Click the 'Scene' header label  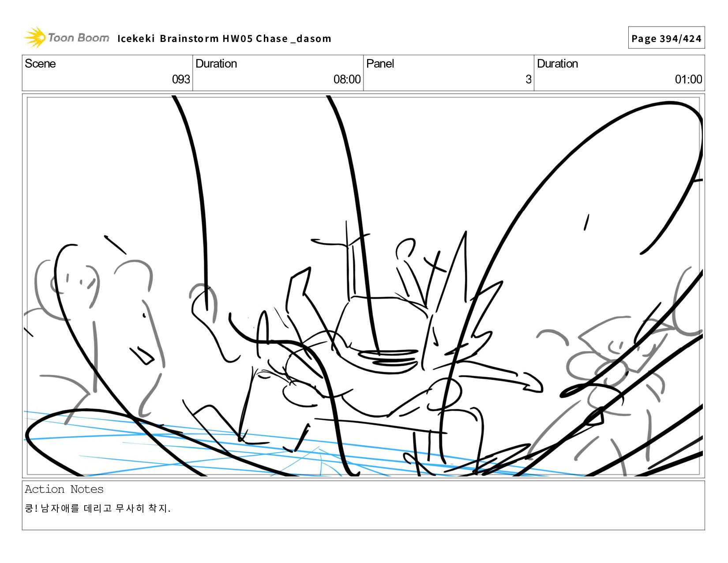(x=40, y=64)
